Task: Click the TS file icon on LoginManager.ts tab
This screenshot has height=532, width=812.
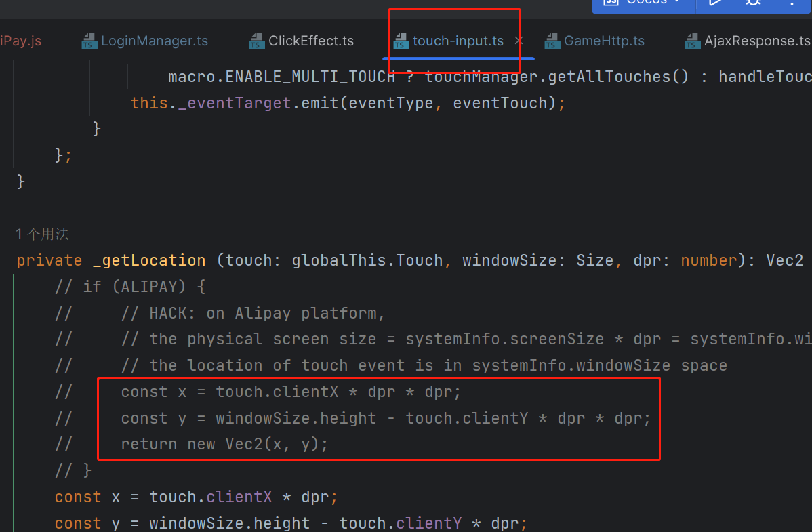Action: (89, 41)
